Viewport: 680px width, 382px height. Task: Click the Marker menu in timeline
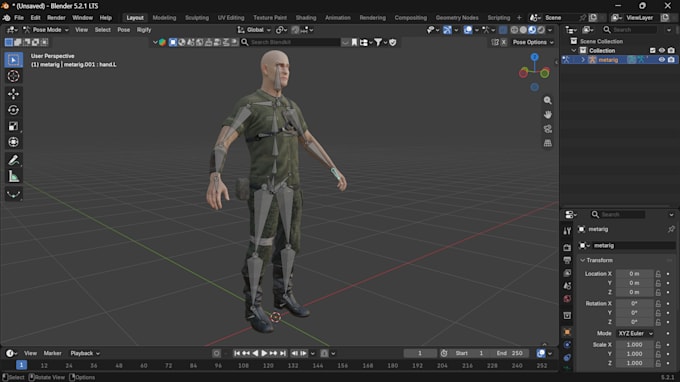click(x=52, y=353)
